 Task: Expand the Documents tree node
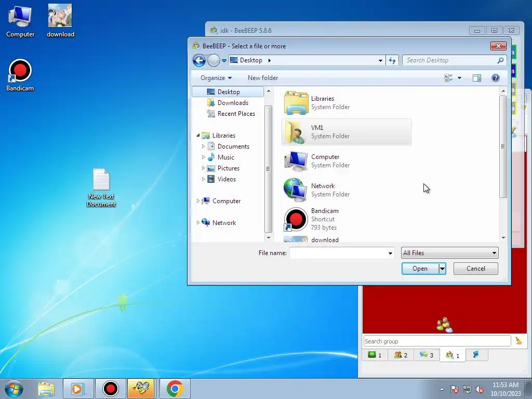(203, 146)
